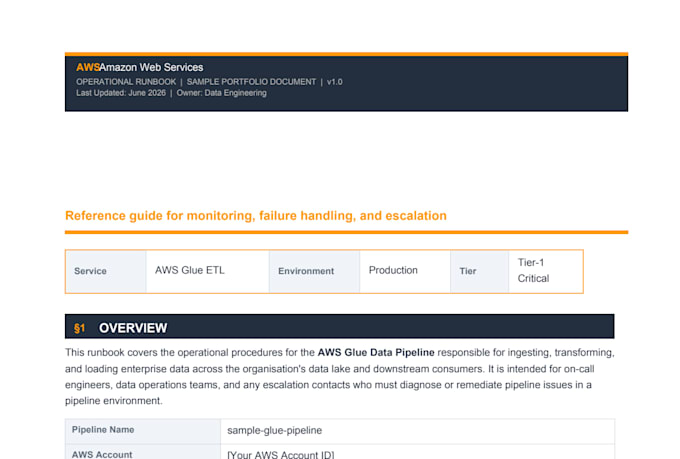Click the 'Reference guide for monitoring' heading
The height and width of the screenshot is (459, 680).
coord(256,216)
